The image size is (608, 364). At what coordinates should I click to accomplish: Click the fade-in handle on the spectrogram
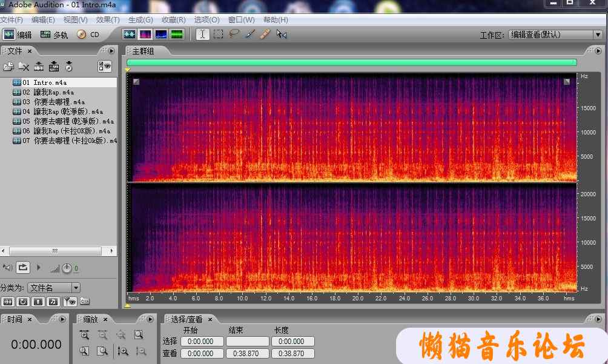point(136,81)
